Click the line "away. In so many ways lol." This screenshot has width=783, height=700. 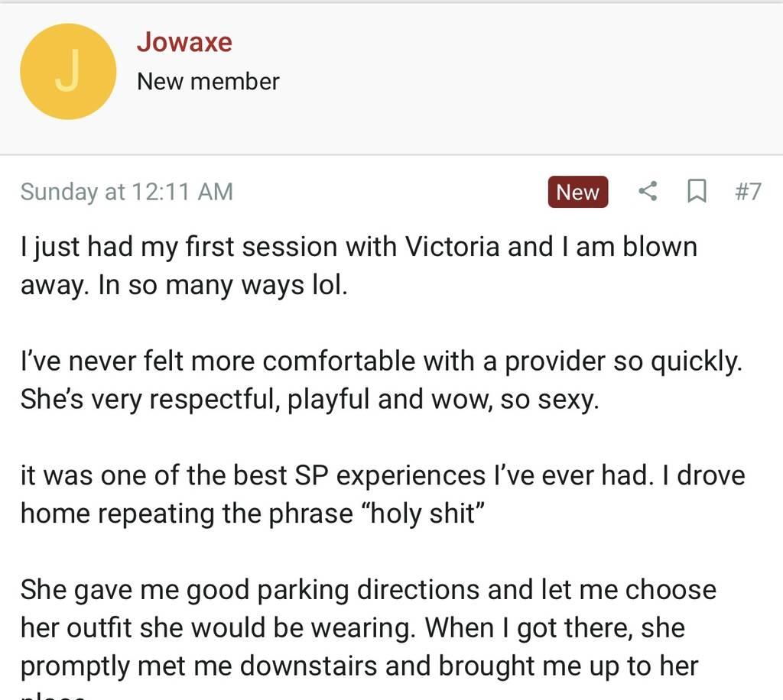pyautogui.click(x=184, y=285)
